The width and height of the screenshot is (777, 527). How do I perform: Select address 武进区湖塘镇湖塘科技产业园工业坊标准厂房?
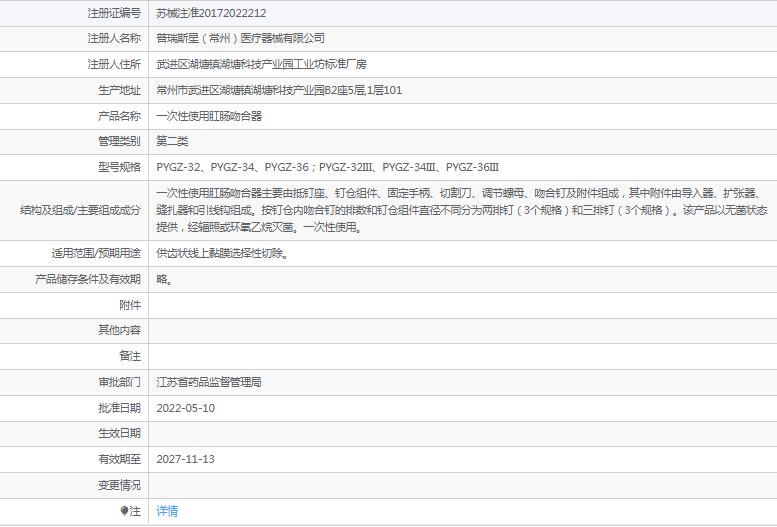[262, 64]
